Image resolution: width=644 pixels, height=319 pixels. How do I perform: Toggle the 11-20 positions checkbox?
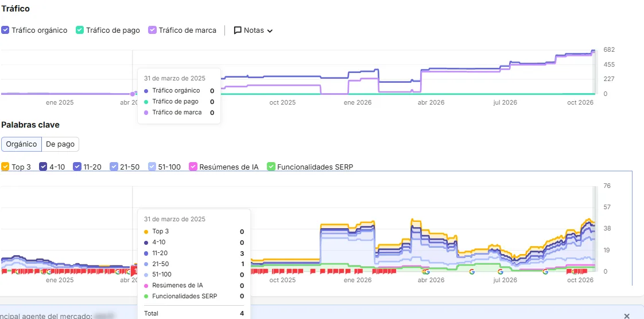click(77, 167)
